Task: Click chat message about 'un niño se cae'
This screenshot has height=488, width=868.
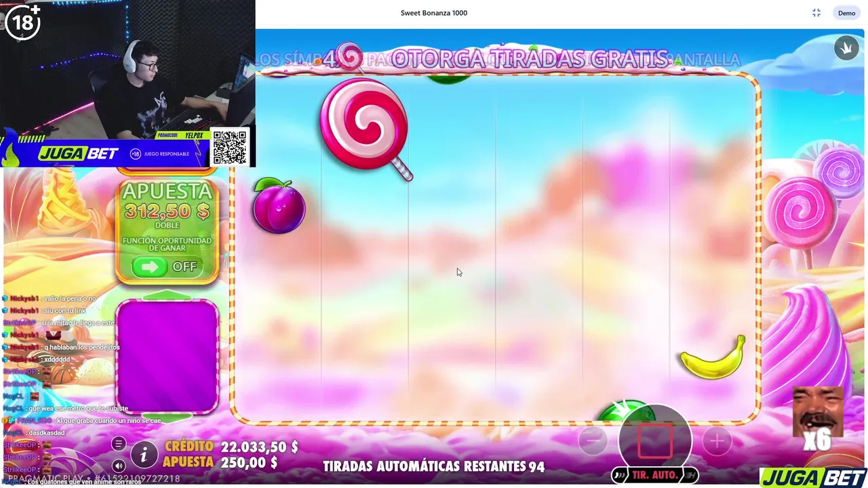Action: click(x=109, y=420)
